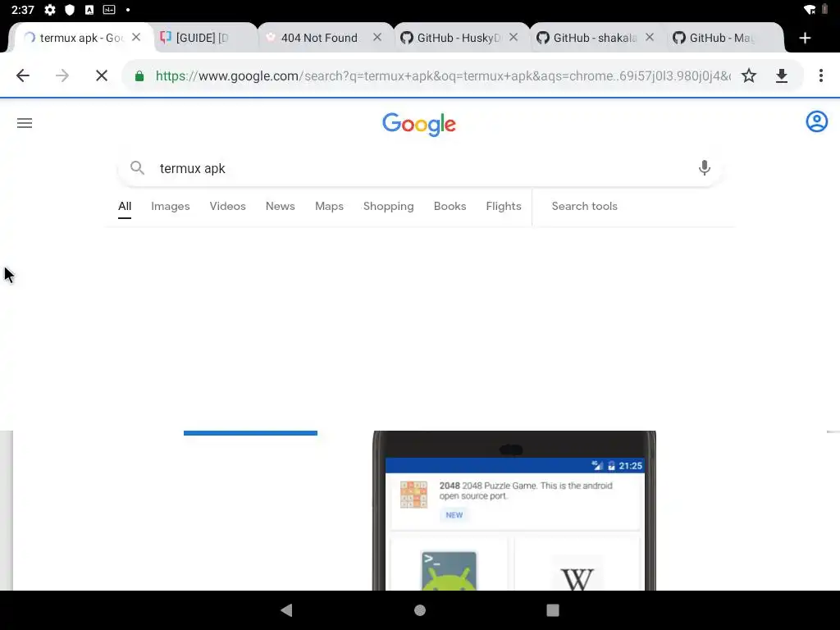Close the GitHub - HuskyD tab

pyautogui.click(x=514, y=37)
